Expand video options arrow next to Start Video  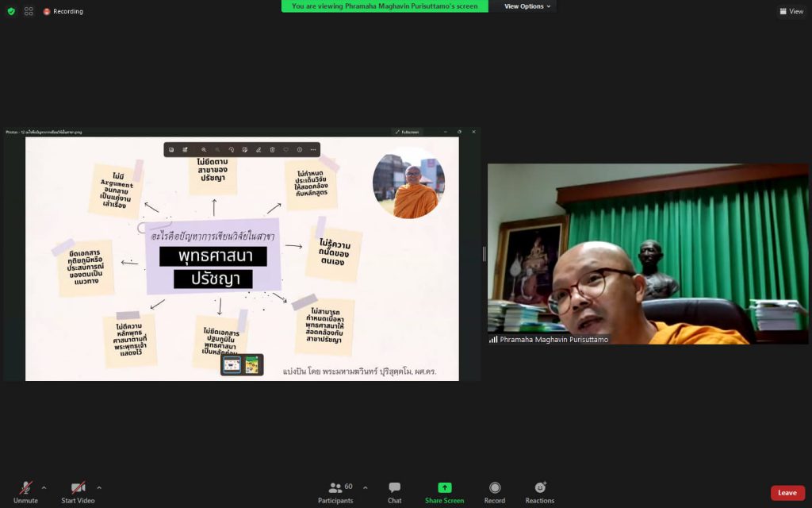pos(99,487)
